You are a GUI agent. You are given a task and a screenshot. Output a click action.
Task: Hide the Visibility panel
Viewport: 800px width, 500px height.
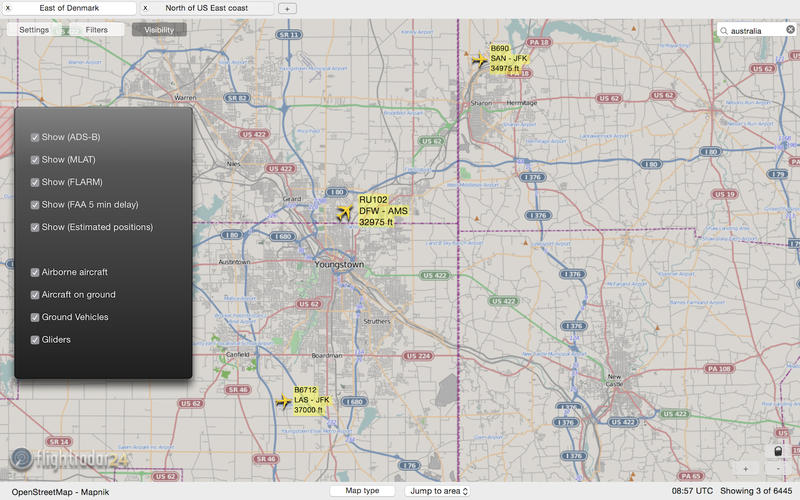(x=159, y=30)
